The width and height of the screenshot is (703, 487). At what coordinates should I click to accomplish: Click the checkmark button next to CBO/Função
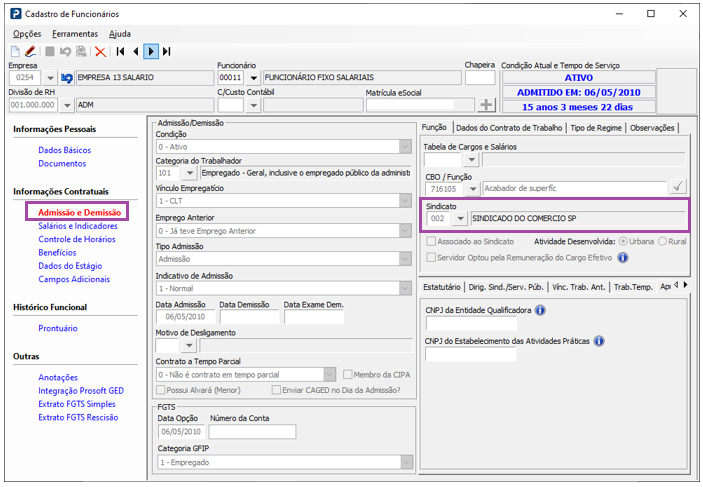(678, 187)
